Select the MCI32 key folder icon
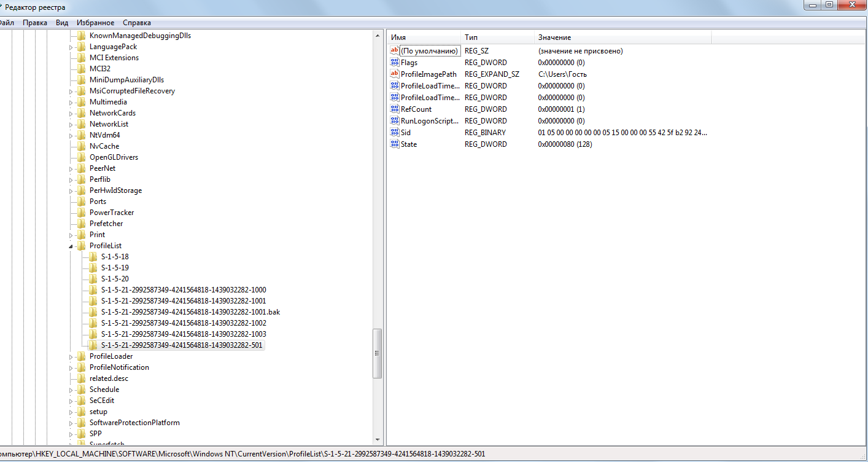Image resolution: width=868 pixels, height=462 pixels. click(80, 69)
